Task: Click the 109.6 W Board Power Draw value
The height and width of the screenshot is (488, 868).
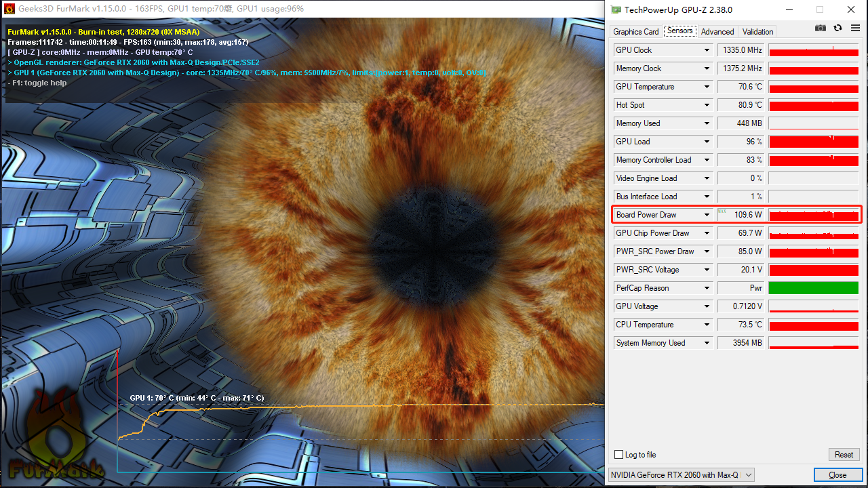Action: (x=741, y=215)
